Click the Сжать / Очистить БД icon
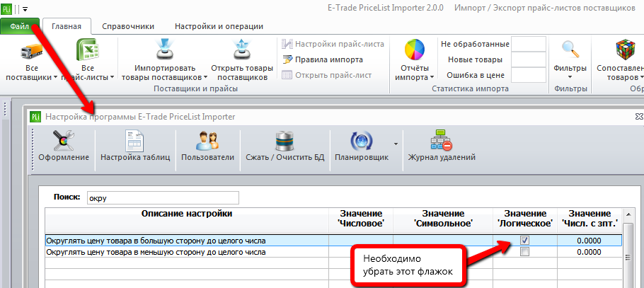Viewport: 644px width, 288px height. (x=285, y=141)
